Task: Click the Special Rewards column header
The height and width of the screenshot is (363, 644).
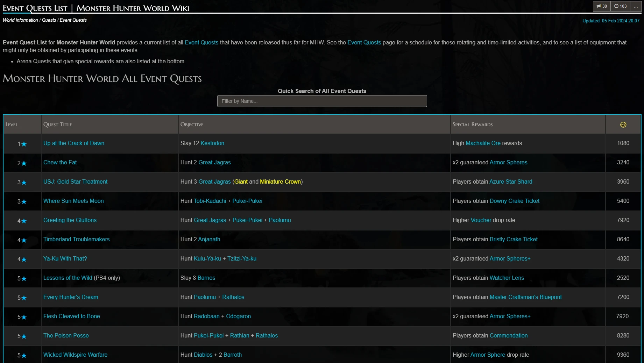Action: (x=528, y=124)
